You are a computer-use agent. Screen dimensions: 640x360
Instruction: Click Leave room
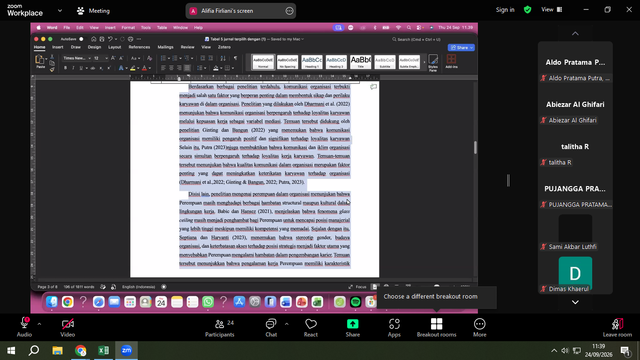(617, 328)
